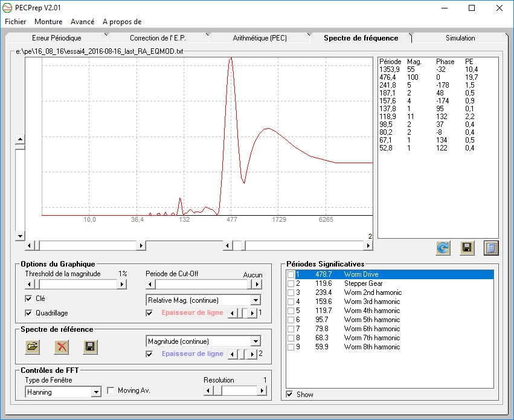Open the A propos de menu
Image resolution: width=514 pixels, height=420 pixels.
click(122, 22)
